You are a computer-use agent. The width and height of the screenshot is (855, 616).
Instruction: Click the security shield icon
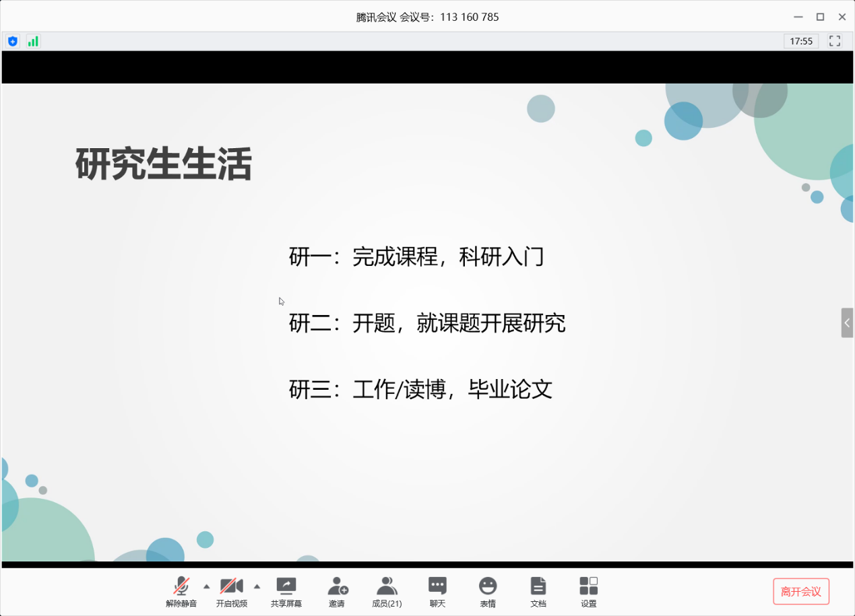[12, 41]
